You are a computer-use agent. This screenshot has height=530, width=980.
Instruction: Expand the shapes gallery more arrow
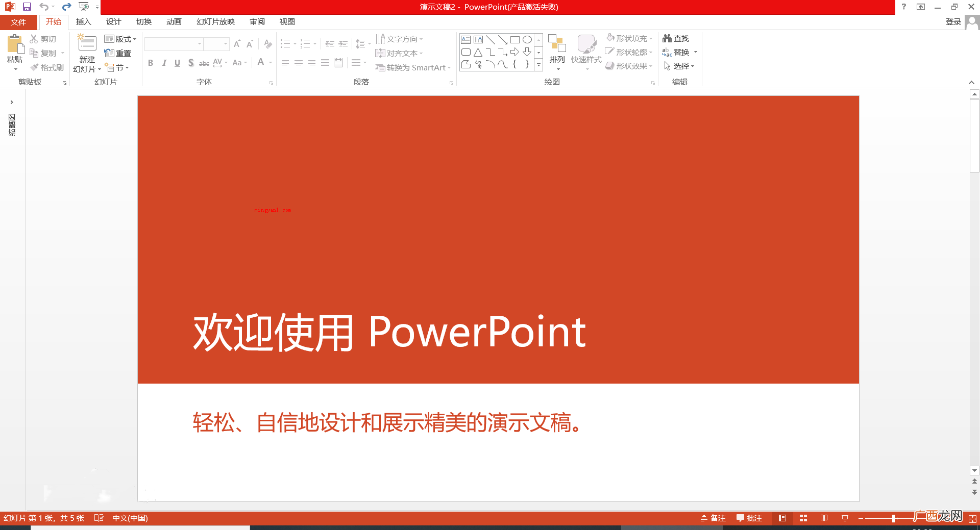pos(538,65)
